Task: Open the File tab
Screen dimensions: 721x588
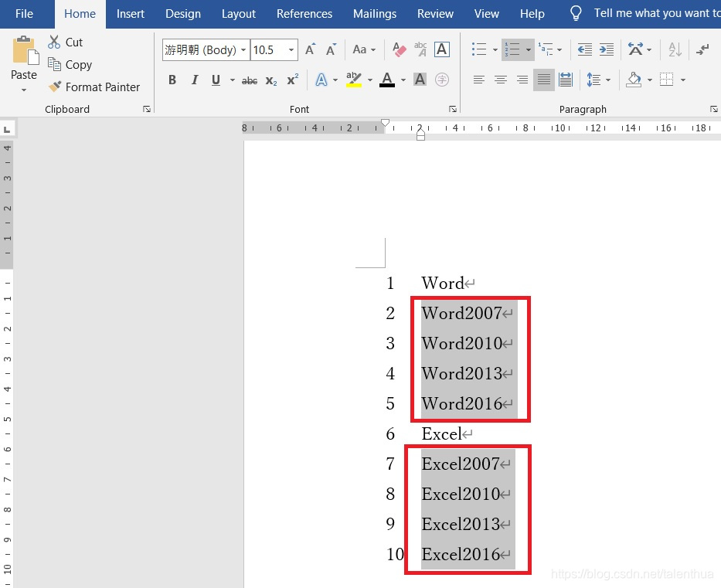Action: click(x=24, y=14)
